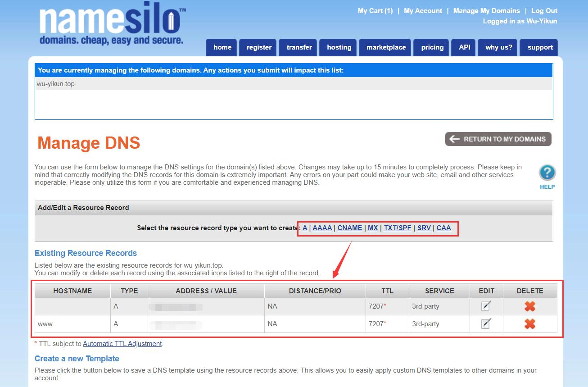The image size is (588, 387).
Task: Click the Create a new Template heading
Action: 77,359
